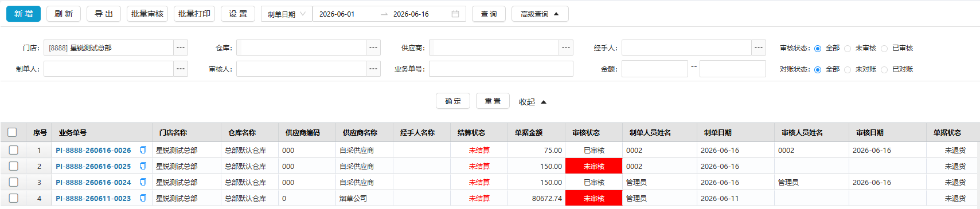Image resolution: width=980 pixels, height=209 pixels.
Task: Tick the select-all header checkbox
Action: 12,132
